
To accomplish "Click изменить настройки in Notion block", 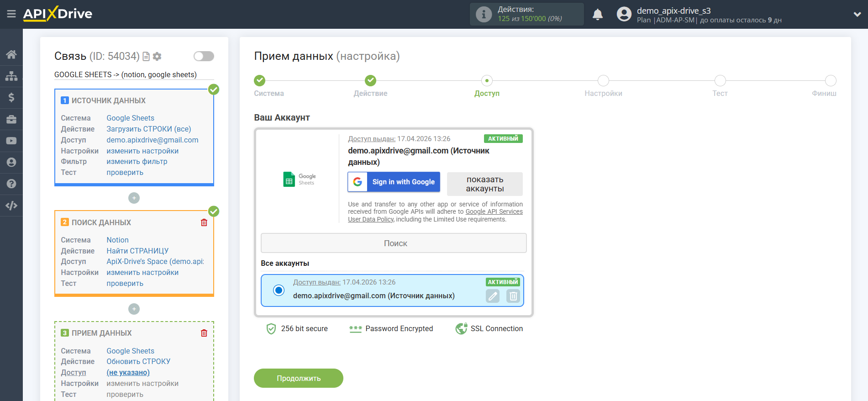I will [x=142, y=272].
